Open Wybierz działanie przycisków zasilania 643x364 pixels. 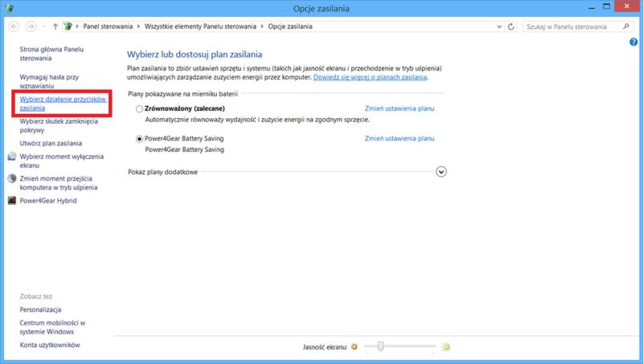pos(63,104)
